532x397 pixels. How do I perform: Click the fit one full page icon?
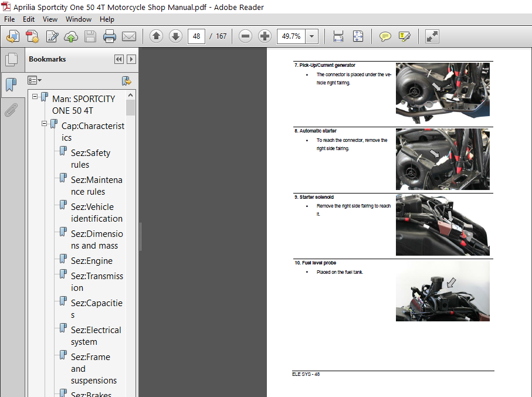point(358,36)
